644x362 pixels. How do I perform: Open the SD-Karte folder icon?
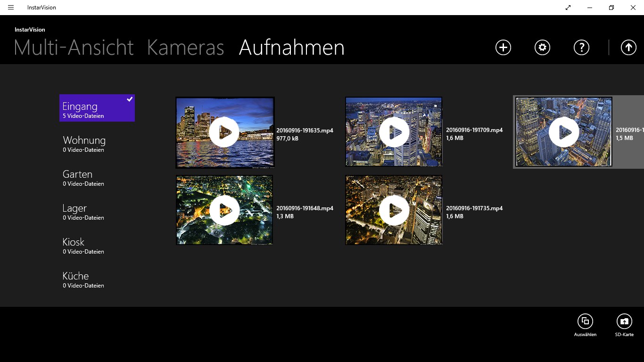[x=624, y=321]
